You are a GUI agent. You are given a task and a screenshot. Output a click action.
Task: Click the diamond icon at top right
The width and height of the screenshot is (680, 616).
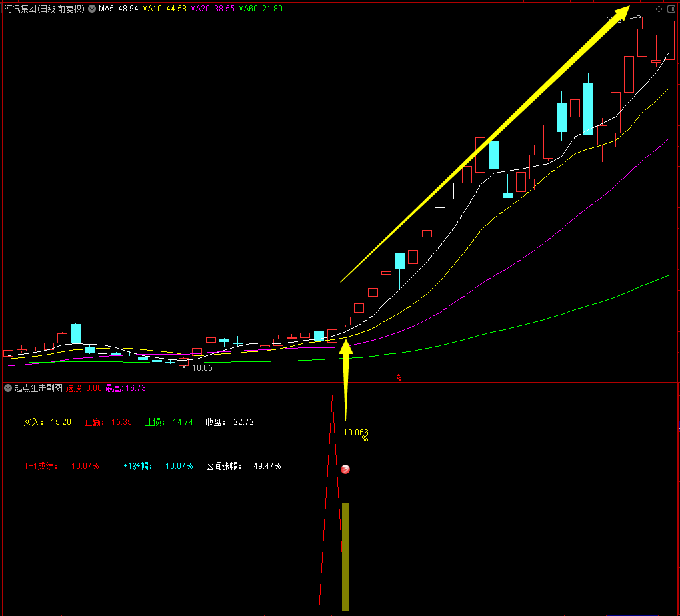659,9
